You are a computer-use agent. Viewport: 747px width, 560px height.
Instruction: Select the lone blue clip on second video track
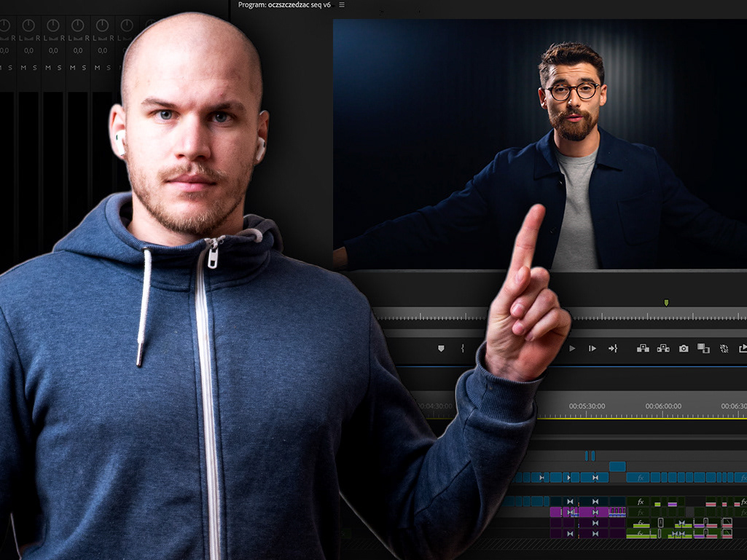click(617, 466)
